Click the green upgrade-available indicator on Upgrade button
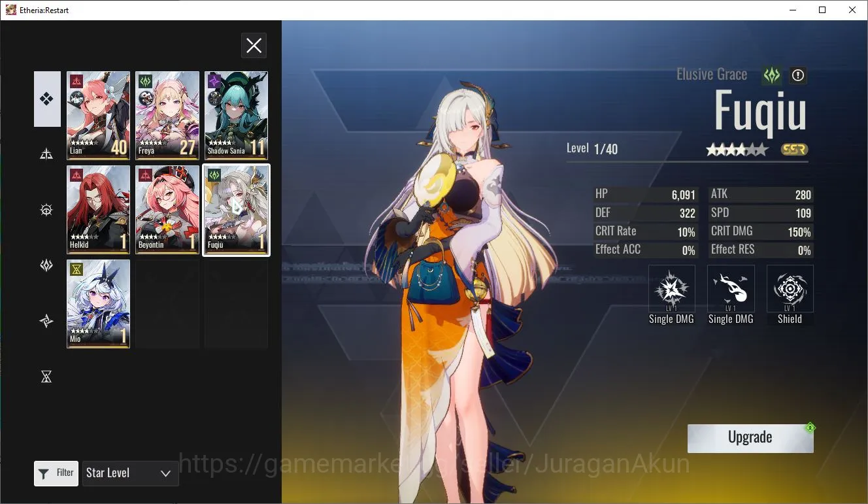 (810, 428)
